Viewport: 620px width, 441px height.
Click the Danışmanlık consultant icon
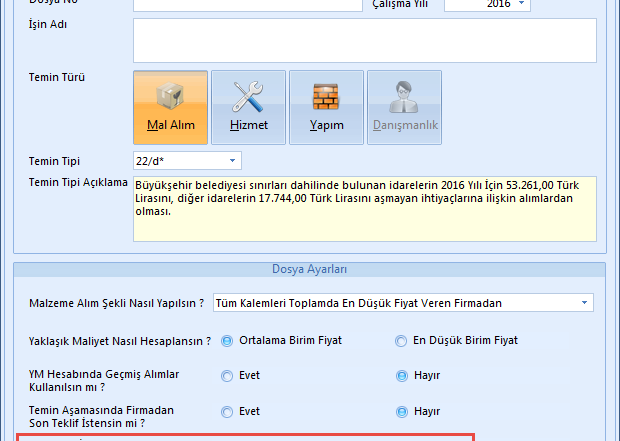tap(404, 107)
